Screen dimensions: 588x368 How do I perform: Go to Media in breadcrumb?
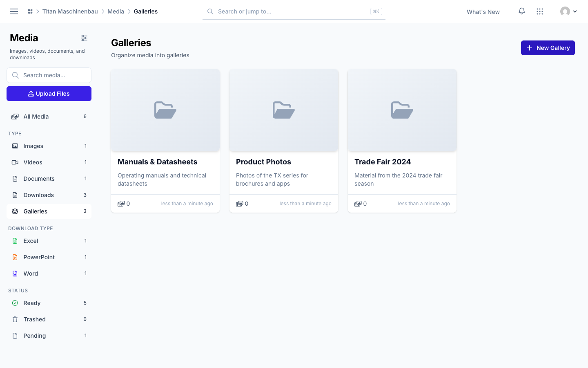tap(116, 11)
